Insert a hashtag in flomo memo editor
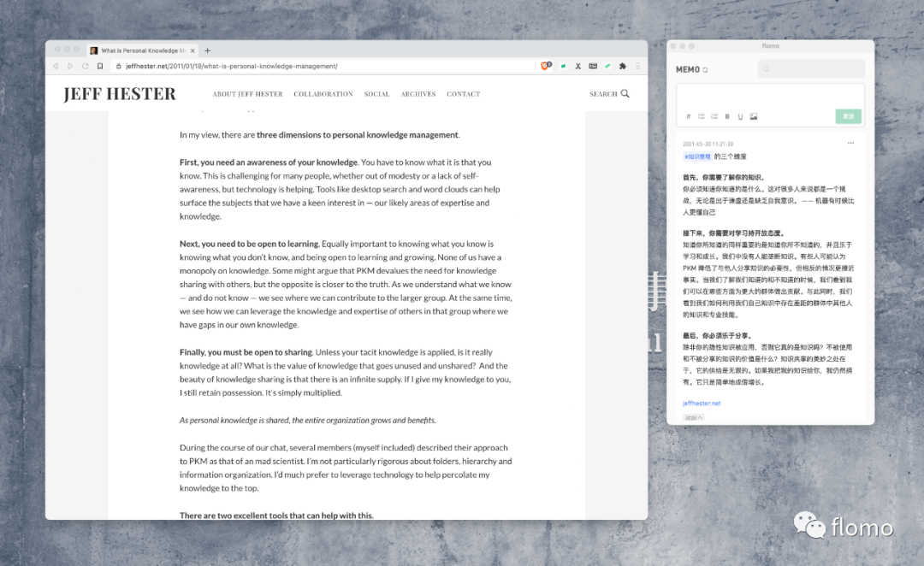Viewport: 924px width, 566px height. [x=688, y=116]
